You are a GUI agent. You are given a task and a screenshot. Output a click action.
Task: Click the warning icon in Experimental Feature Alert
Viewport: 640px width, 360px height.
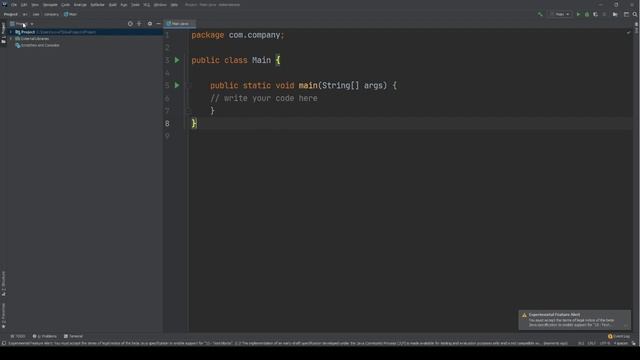[x=524, y=315]
